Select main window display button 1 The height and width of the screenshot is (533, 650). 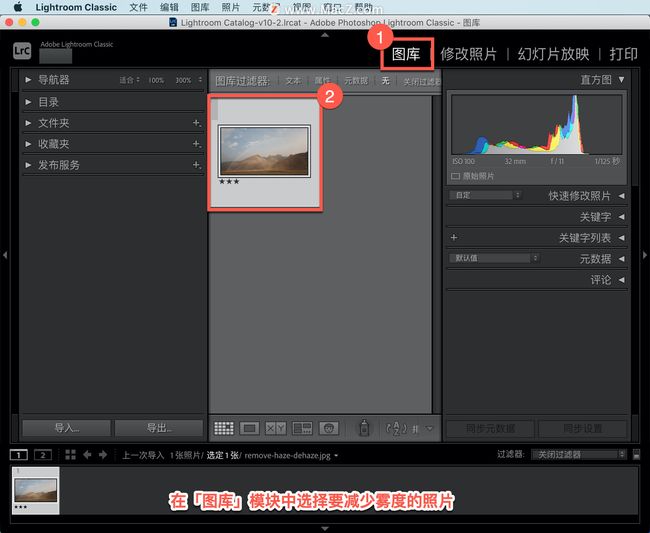(19, 455)
